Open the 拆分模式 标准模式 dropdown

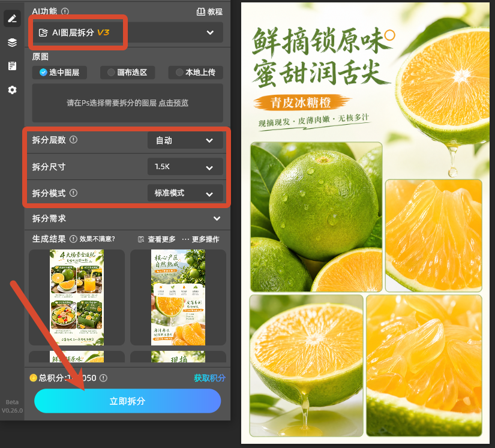pos(185,193)
